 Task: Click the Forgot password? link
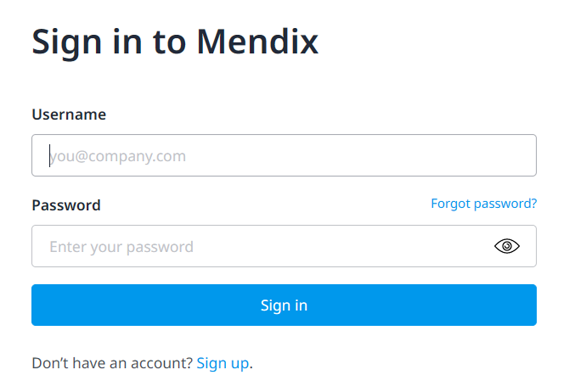pos(483,203)
